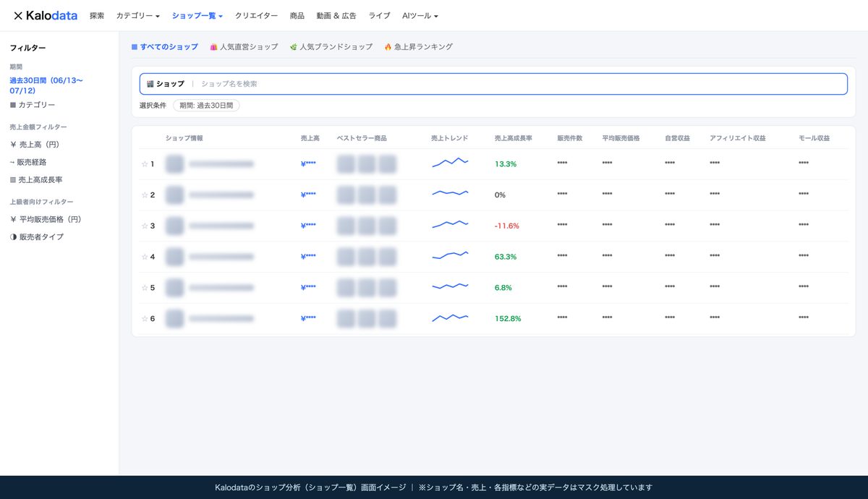Open the 販売者タイプ filter
The height and width of the screenshot is (499, 868).
click(x=37, y=236)
